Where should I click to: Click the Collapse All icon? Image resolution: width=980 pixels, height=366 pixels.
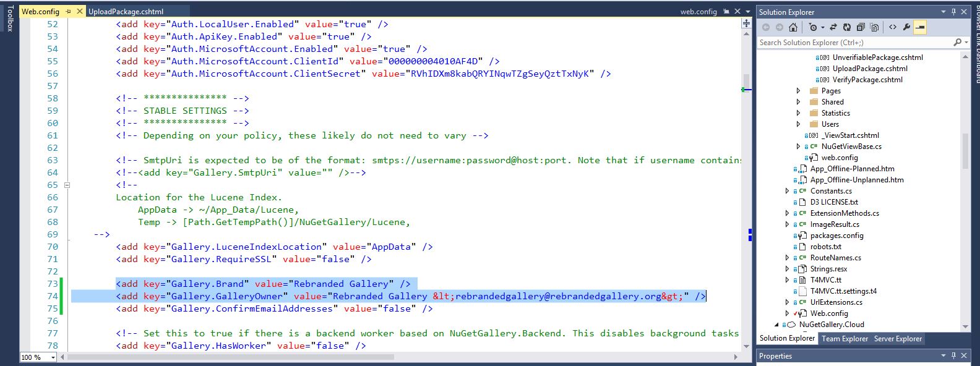click(x=861, y=27)
